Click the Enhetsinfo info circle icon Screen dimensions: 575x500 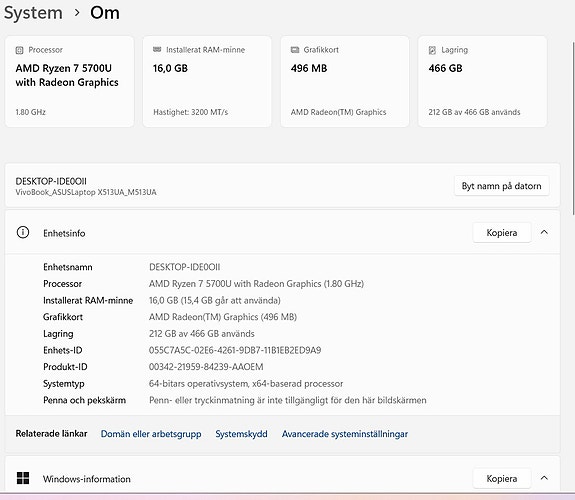pos(23,232)
